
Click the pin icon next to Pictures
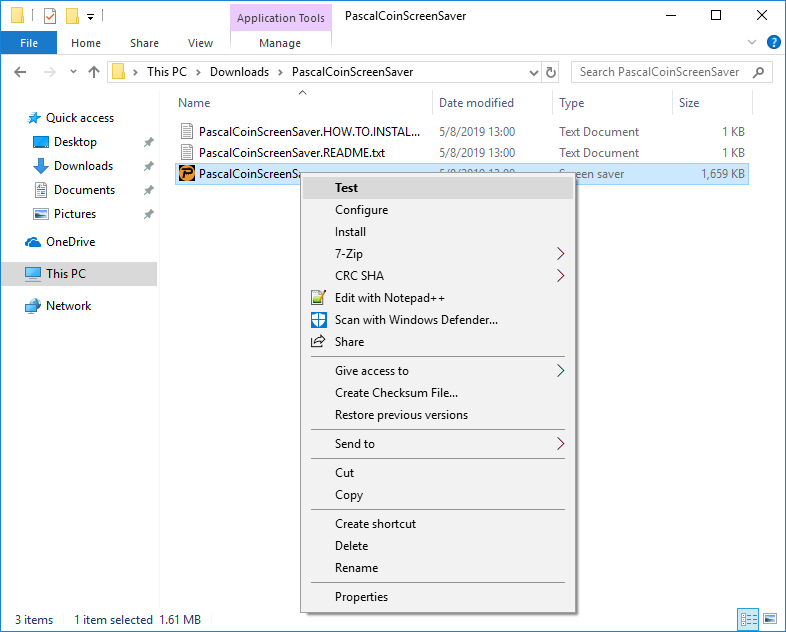tap(148, 214)
